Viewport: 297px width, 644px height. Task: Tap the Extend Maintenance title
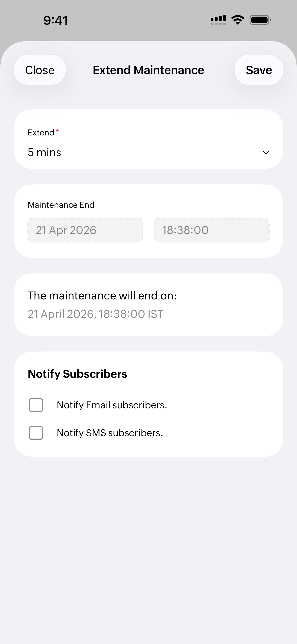pos(148,70)
